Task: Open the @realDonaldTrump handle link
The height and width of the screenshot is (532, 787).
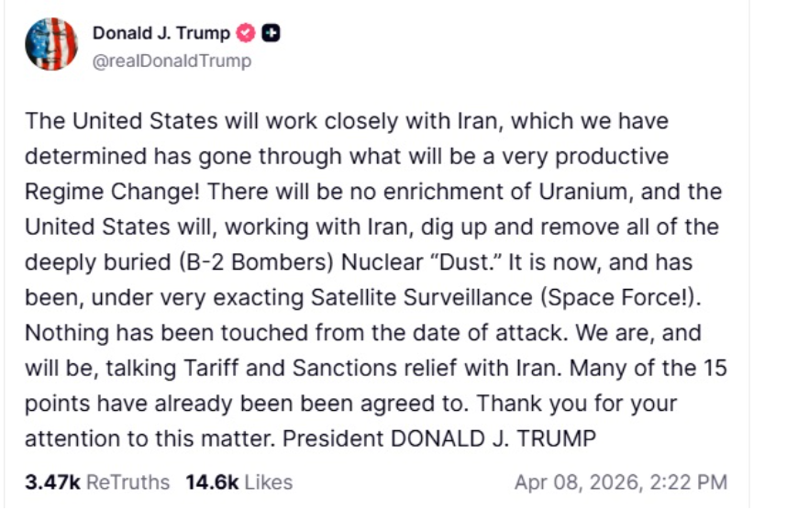Action: 172,61
